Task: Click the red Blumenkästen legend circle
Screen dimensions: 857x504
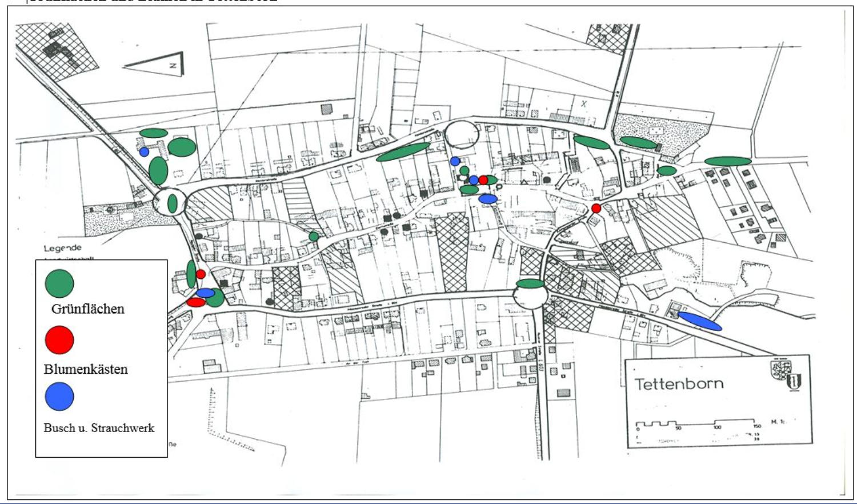Action: coord(59,340)
